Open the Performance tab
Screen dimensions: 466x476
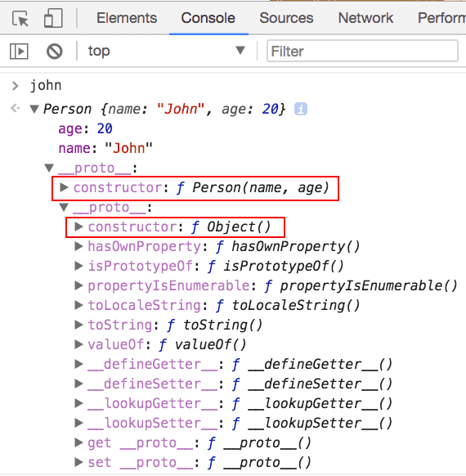(441, 18)
